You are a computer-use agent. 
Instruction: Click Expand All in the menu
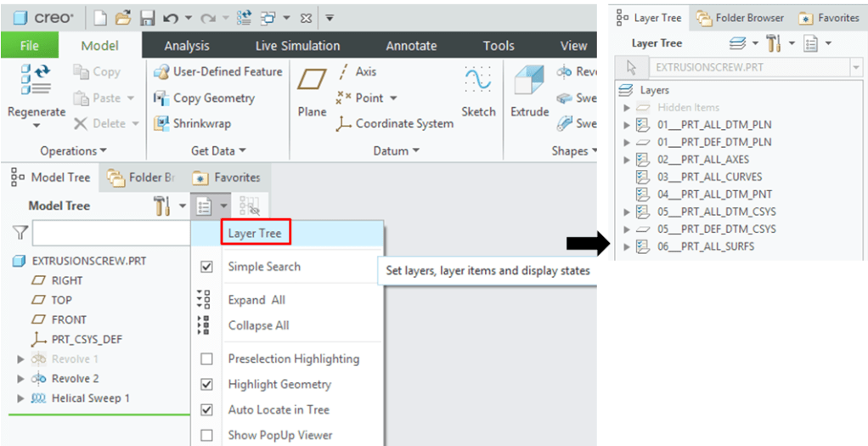[x=256, y=300]
